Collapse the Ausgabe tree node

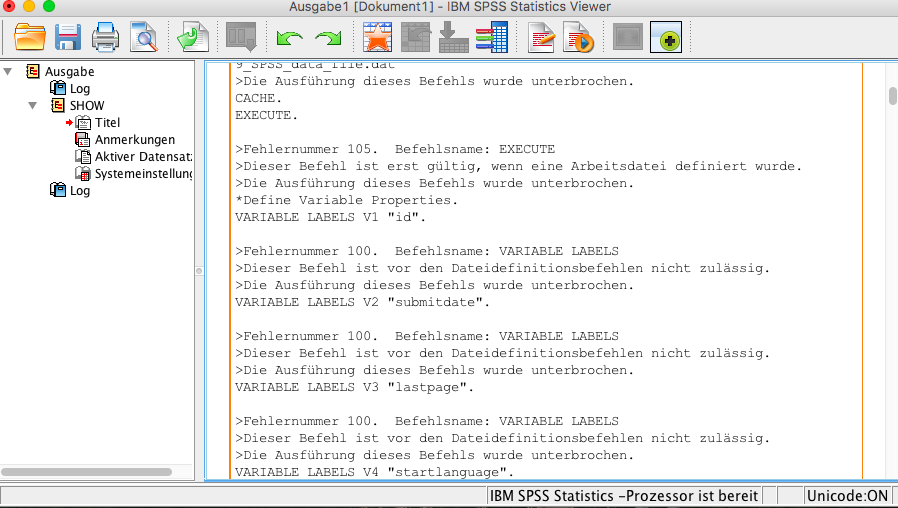point(9,71)
